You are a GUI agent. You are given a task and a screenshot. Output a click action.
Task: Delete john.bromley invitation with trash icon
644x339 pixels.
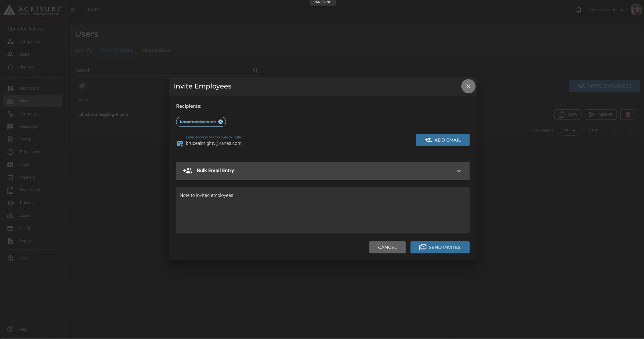pos(628,114)
